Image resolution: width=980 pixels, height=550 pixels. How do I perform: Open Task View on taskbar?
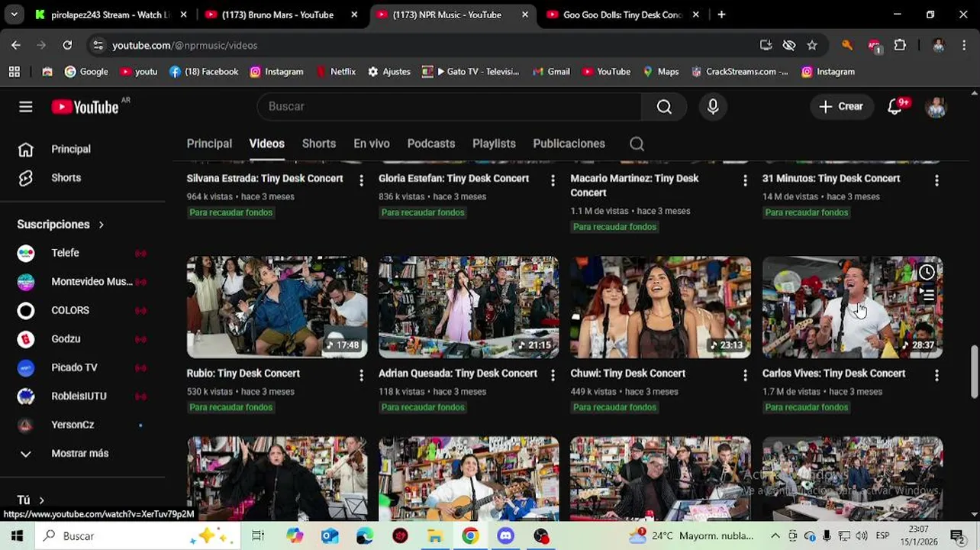[258, 535]
